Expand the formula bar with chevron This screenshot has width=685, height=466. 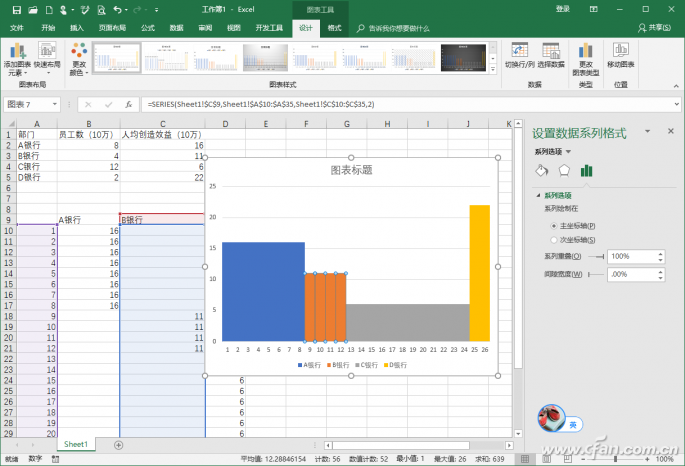676,104
